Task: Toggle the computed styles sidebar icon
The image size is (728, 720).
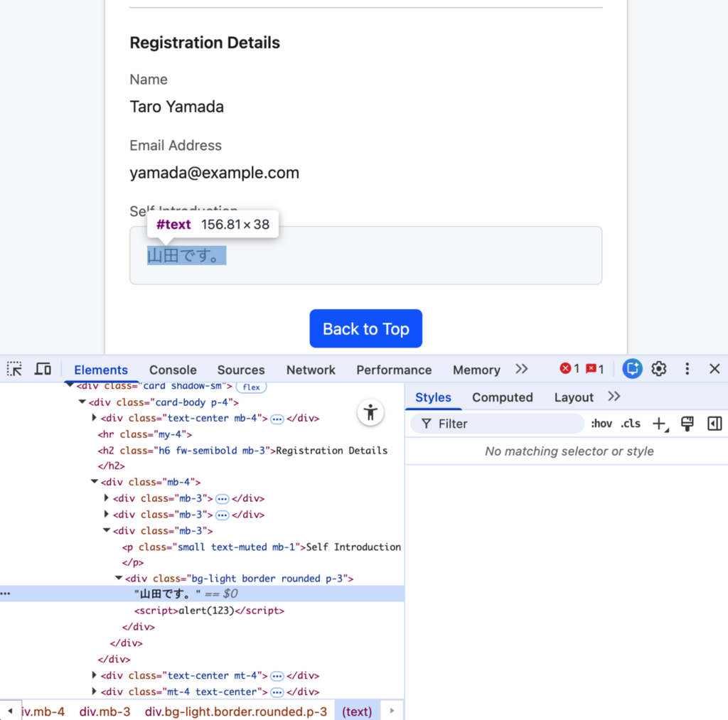Action: [x=714, y=424]
